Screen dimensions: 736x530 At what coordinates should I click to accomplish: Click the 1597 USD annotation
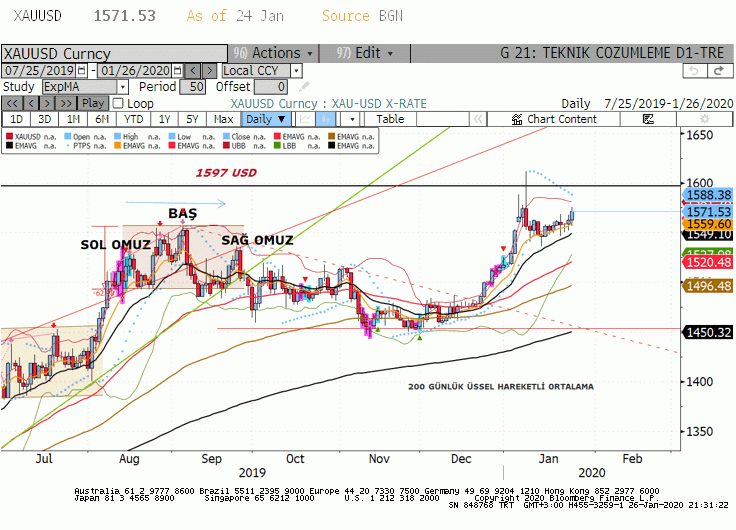click(x=226, y=173)
